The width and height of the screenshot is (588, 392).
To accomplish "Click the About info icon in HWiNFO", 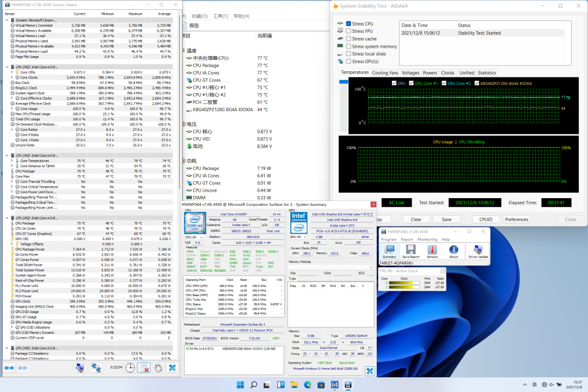I will tap(454, 250).
